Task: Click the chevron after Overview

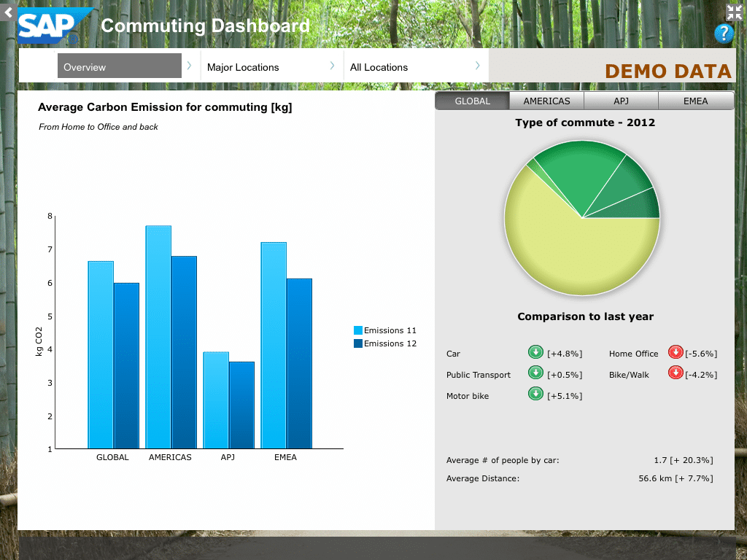Action: pyautogui.click(x=189, y=66)
